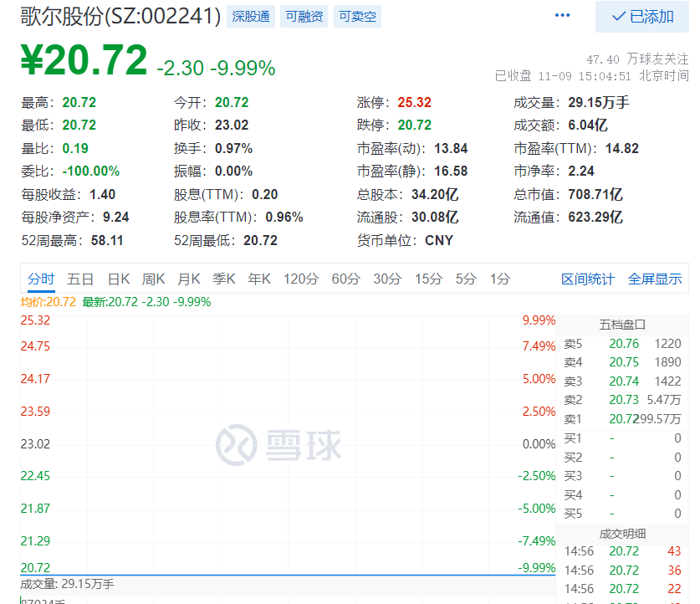
Task: Click the 可融资 tag
Action: (x=304, y=17)
